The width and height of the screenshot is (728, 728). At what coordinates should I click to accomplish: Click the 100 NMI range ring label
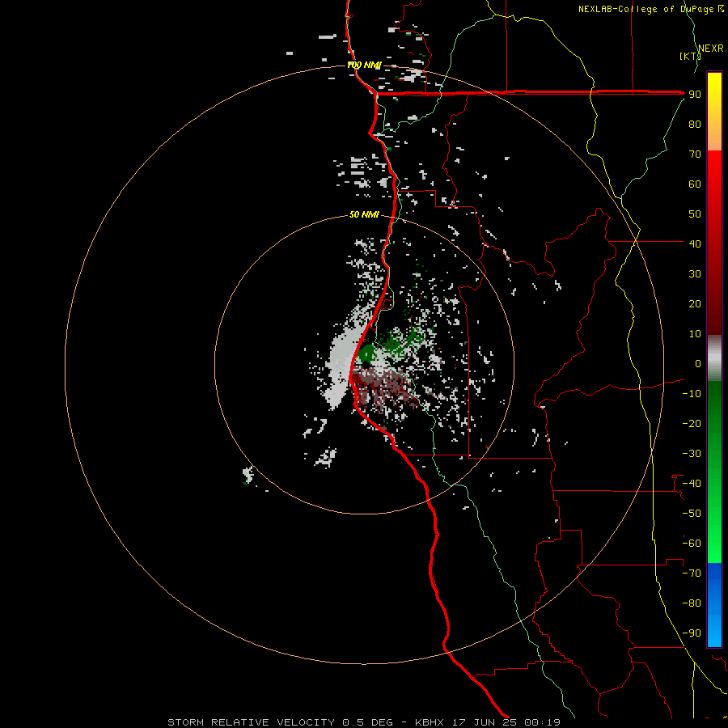364,65
